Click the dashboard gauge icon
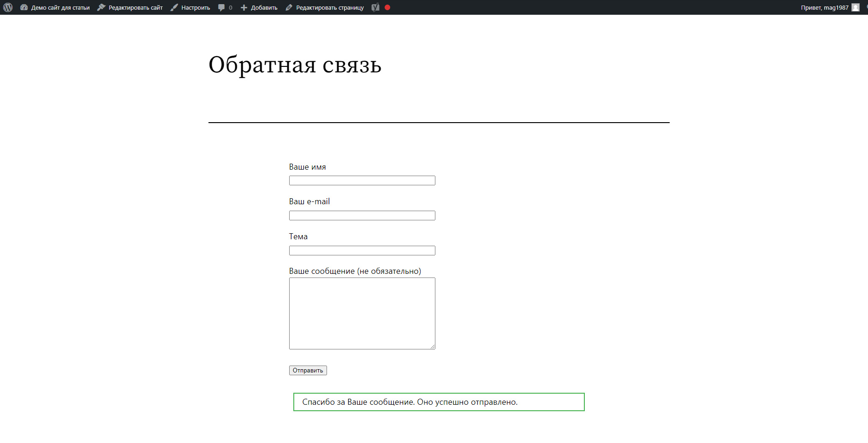This screenshot has height=443, width=868. click(x=24, y=7)
